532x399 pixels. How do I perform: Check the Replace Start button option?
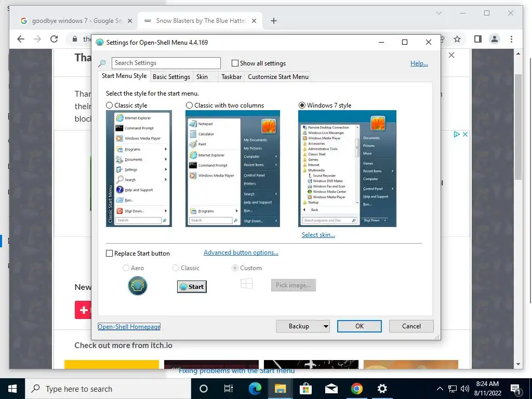(109, 253)
